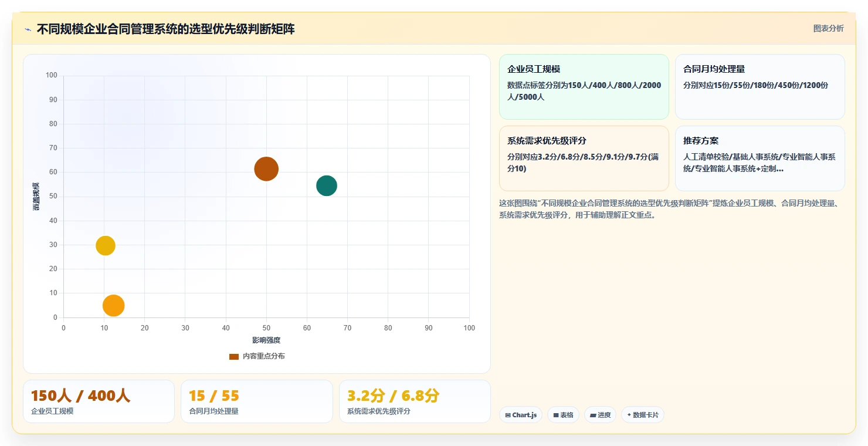Screen dimensions: 868x446
Task: Click text 分别对应3.2分/6.8分/8.5分/9.1分/9.7分
Action: pos(583,163)
